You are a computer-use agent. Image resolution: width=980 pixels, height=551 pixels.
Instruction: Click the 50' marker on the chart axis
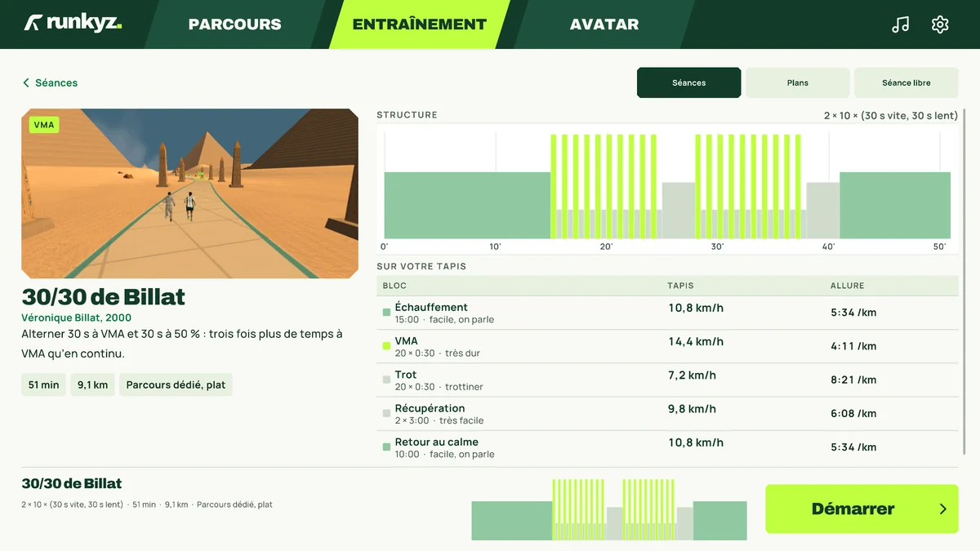point(939,247)
